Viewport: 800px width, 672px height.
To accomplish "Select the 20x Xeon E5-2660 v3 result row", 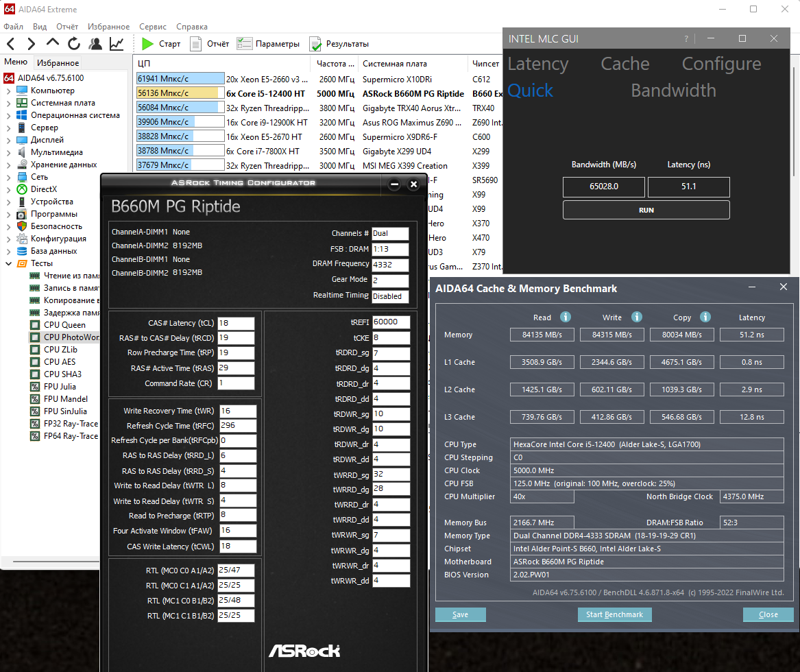I will coord(319,79).
